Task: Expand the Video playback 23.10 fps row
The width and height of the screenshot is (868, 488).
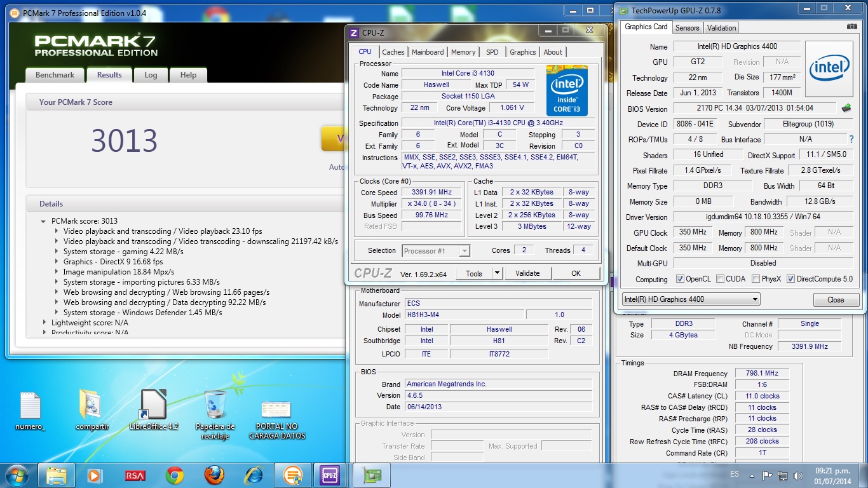Action: tap(57, 231)
